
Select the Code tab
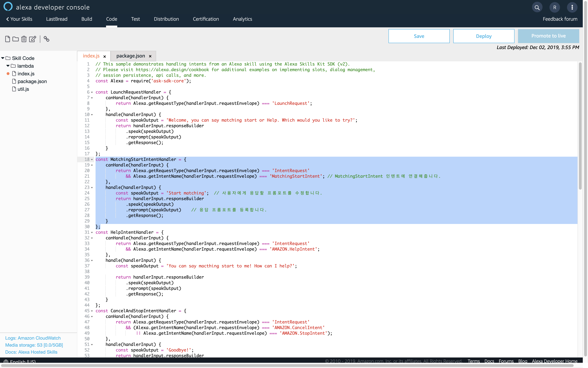coord(111,19)
